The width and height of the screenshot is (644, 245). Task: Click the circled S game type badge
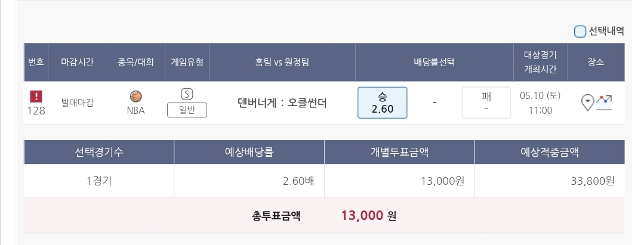[187, 94]
